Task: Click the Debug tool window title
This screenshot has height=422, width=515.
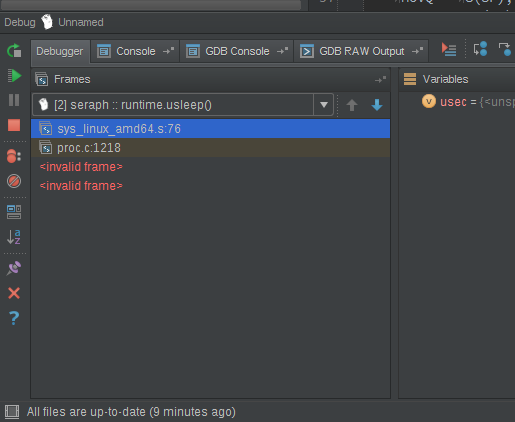Action: (20, 22)
